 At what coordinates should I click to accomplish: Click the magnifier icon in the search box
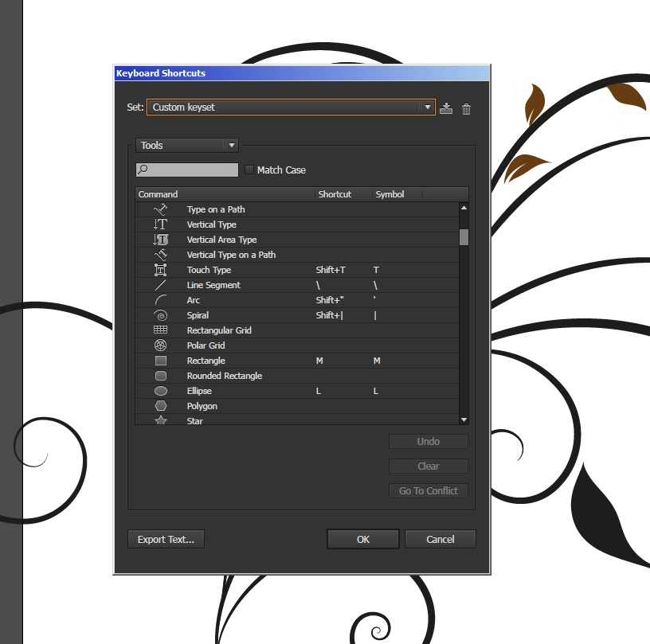[143, 170]
